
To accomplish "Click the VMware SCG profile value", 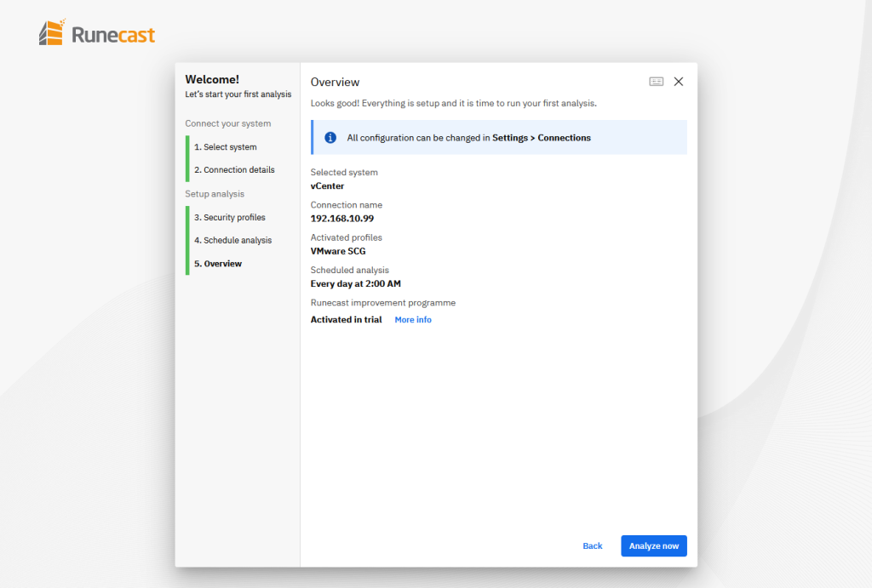I will pyautogui.click(x=338, y=251).
